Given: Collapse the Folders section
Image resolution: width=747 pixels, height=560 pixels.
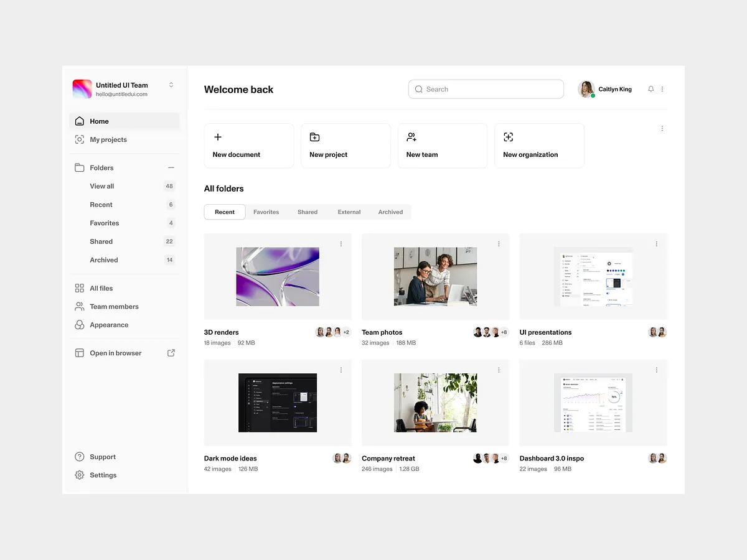Looking at the screenshot, I should 170,167.
